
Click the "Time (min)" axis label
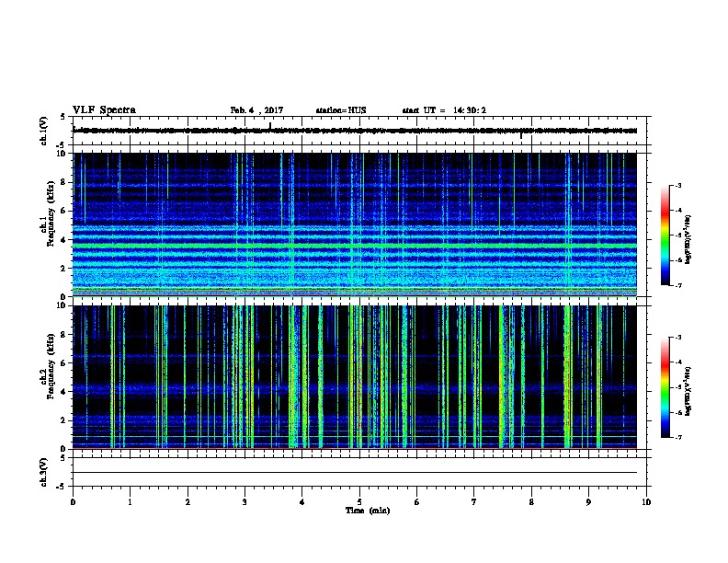click(x=368, y=511)
